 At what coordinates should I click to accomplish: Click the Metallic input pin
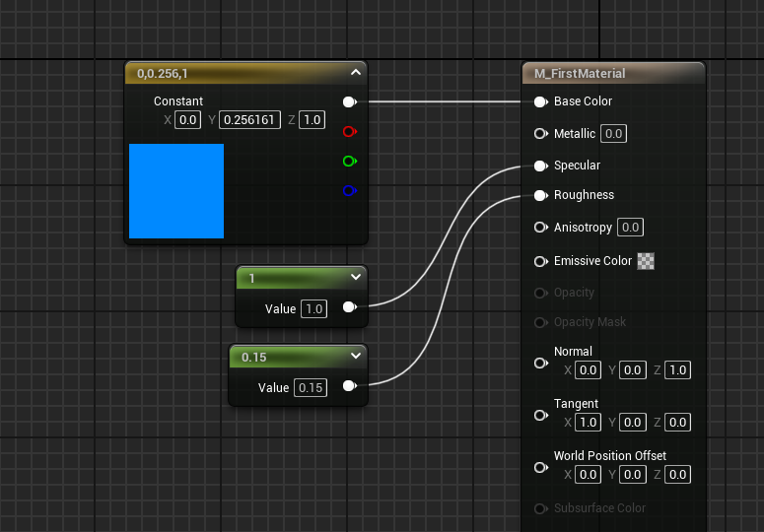541,133
